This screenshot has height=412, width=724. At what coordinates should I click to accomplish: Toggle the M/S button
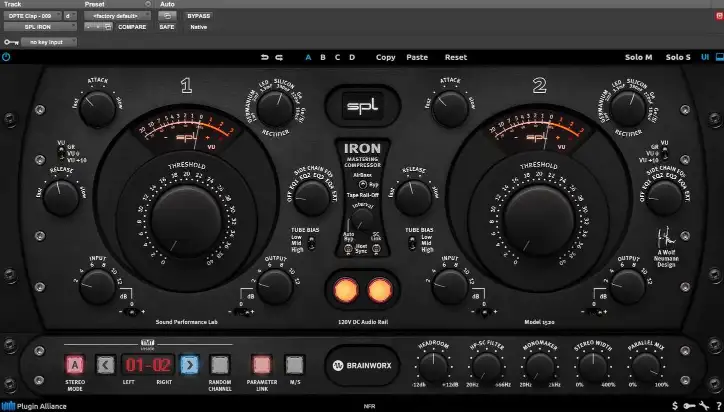[x=294, y=365]
